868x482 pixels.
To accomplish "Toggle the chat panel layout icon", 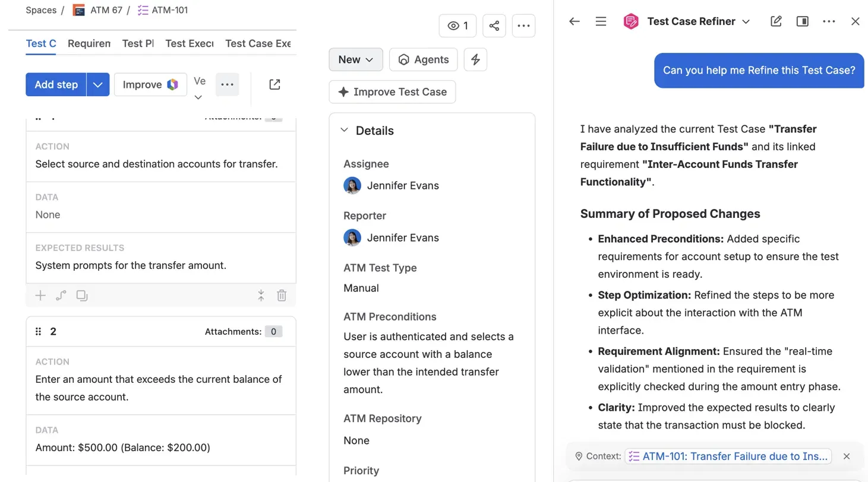I will click(802, 21).
